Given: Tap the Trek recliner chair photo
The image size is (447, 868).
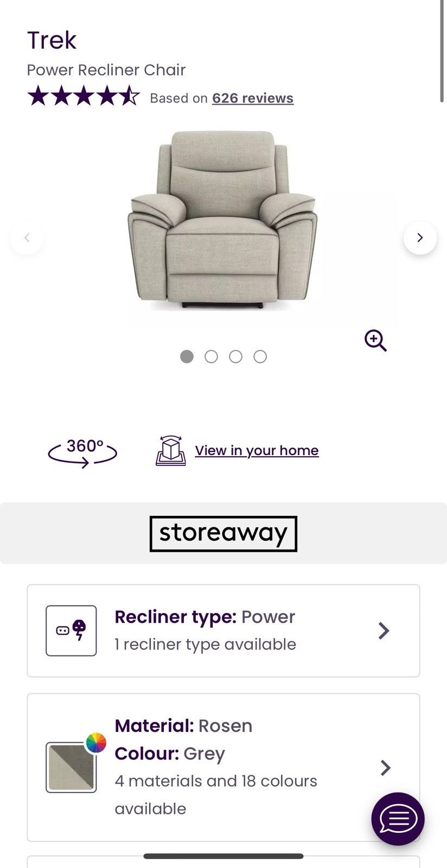Looking at the screenshot, I should 224,220.
